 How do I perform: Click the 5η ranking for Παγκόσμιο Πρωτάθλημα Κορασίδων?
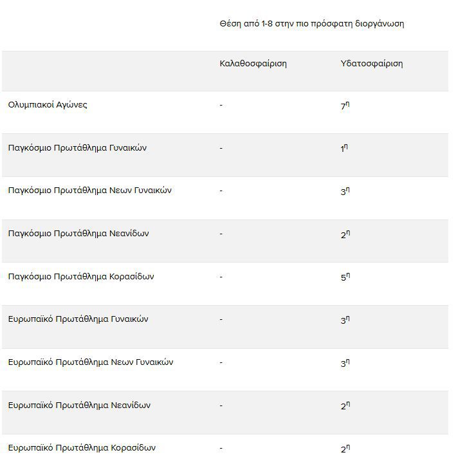pyautogui.click(x=345, y=277)
